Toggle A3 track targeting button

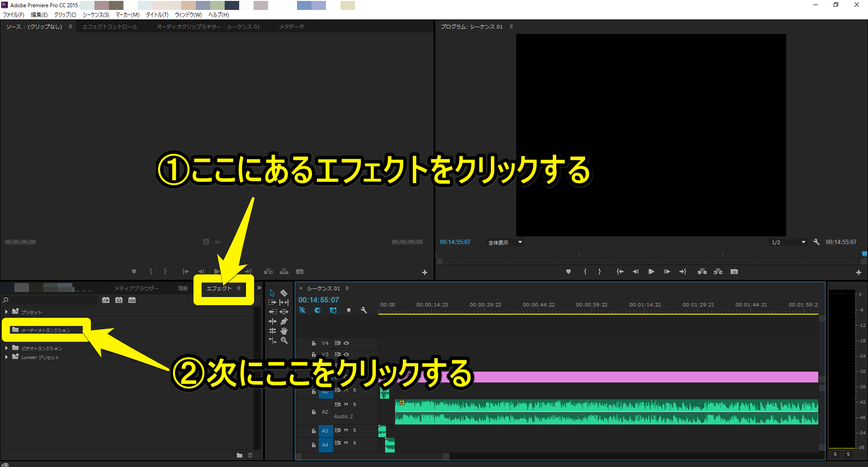click(325, 431)
